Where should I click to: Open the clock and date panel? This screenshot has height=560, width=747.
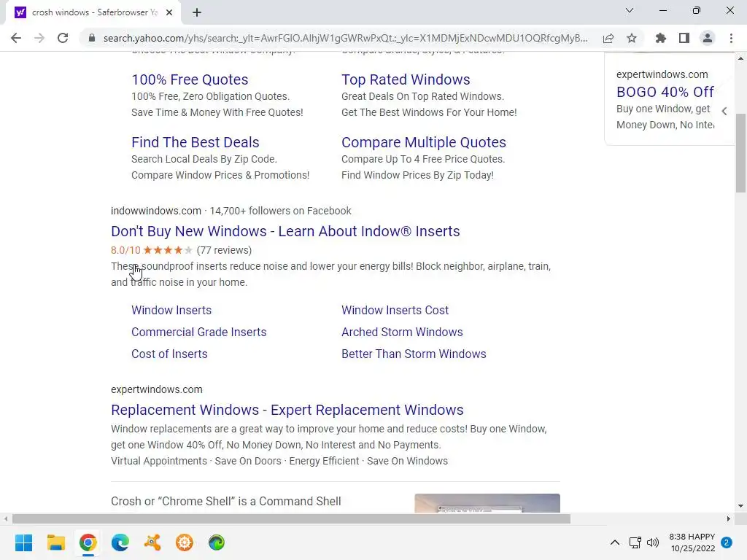[692, 542]
